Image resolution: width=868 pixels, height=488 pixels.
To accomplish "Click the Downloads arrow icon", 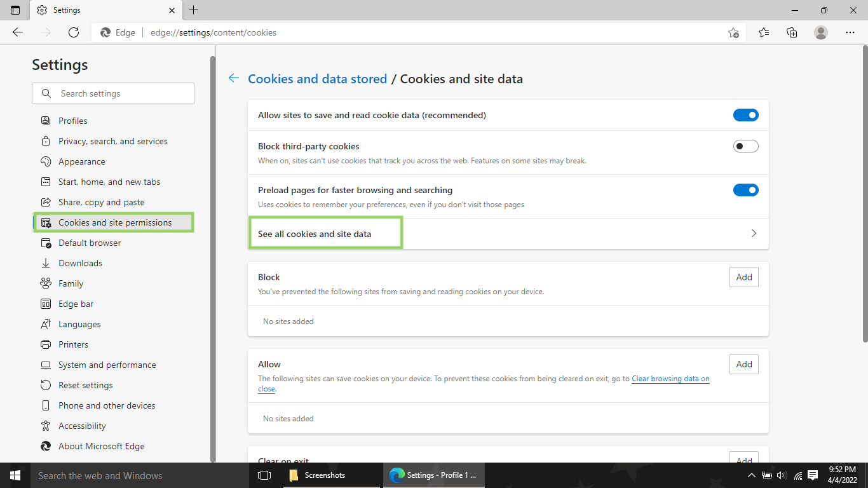I will 46,263.
